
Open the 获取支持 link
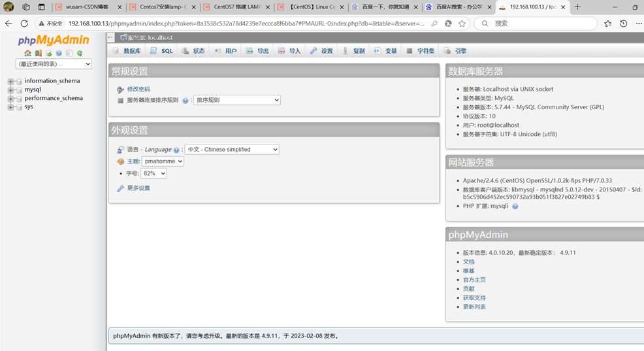pyautogui.click(x=474, y=298)
